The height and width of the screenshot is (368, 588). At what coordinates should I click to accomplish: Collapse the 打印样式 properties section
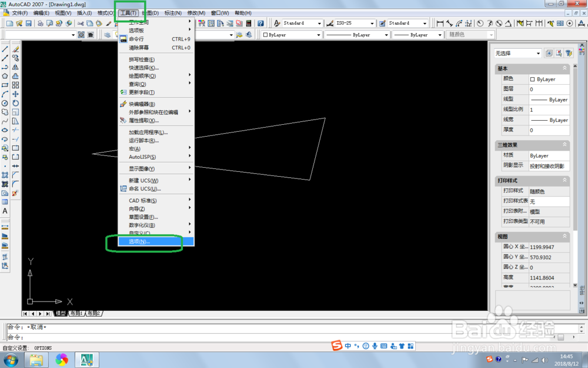[564, 180]
